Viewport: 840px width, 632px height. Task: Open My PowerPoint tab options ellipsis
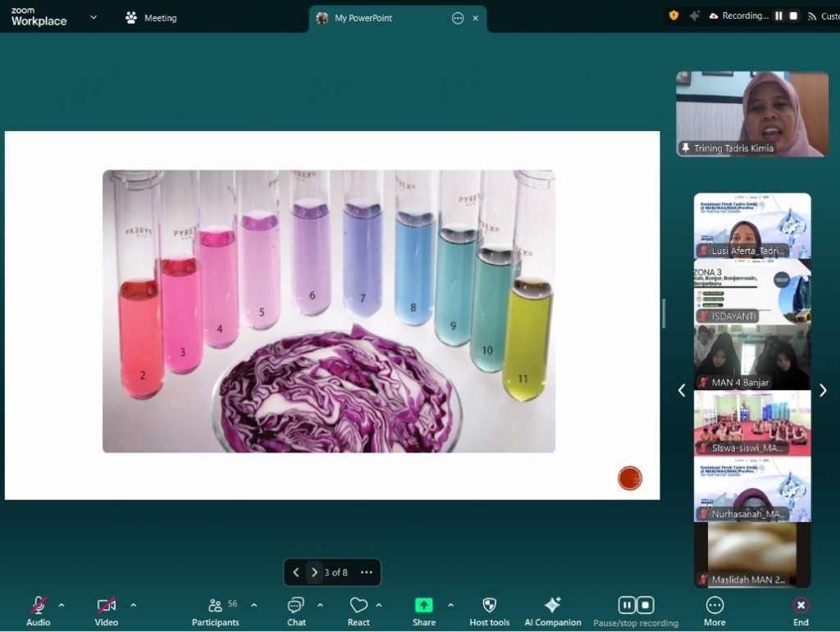(458, 18)
